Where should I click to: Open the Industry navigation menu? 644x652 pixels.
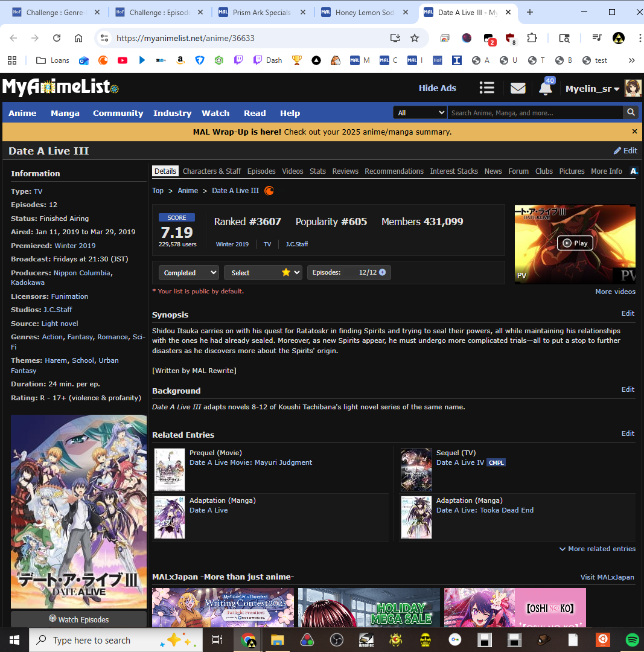tap(173, 113)
